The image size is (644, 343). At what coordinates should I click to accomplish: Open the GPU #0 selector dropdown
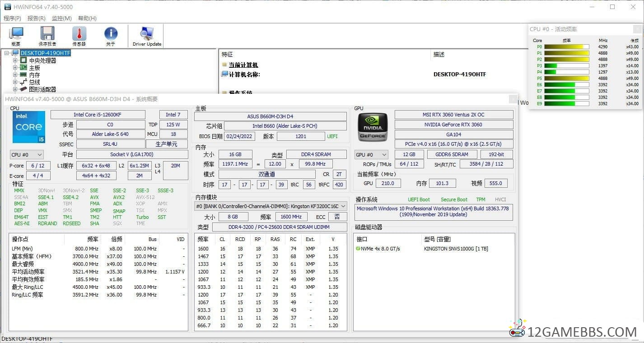(371, 154)
